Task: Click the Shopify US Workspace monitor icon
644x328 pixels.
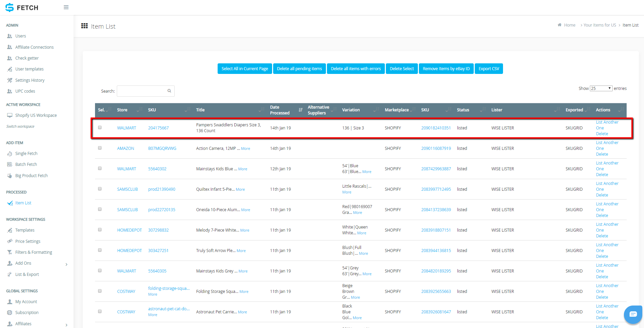Action: coord(10,115)
